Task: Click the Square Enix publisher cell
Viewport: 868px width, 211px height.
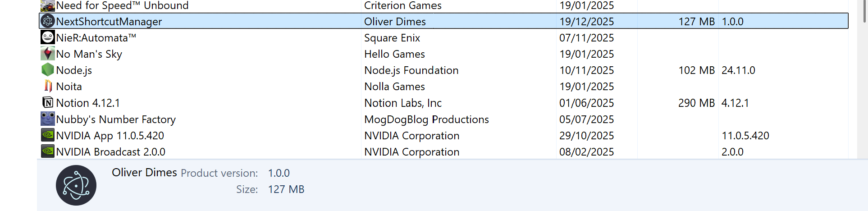Action: pyautogui.click(x=392, y=38)
